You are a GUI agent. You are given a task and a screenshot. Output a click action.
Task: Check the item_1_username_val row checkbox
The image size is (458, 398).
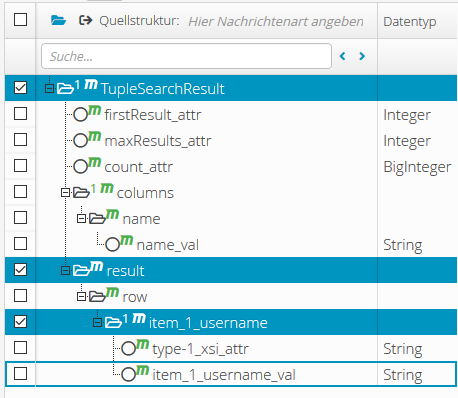[x=20, y=374]
